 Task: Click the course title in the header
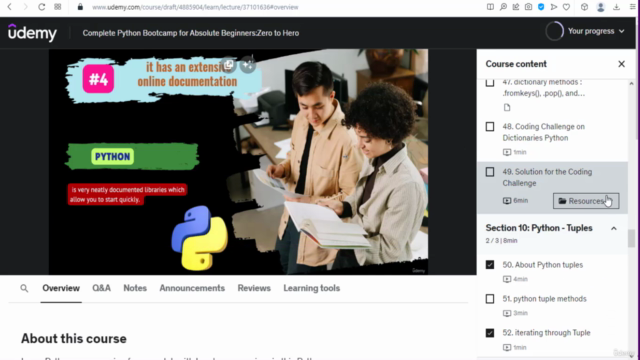tap(191, 33)
